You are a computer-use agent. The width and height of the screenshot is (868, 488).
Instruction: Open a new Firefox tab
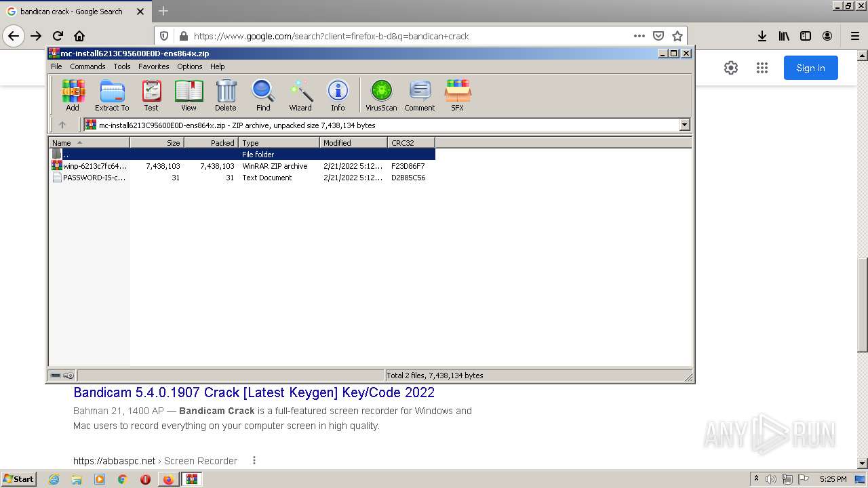tap(163, 12)
